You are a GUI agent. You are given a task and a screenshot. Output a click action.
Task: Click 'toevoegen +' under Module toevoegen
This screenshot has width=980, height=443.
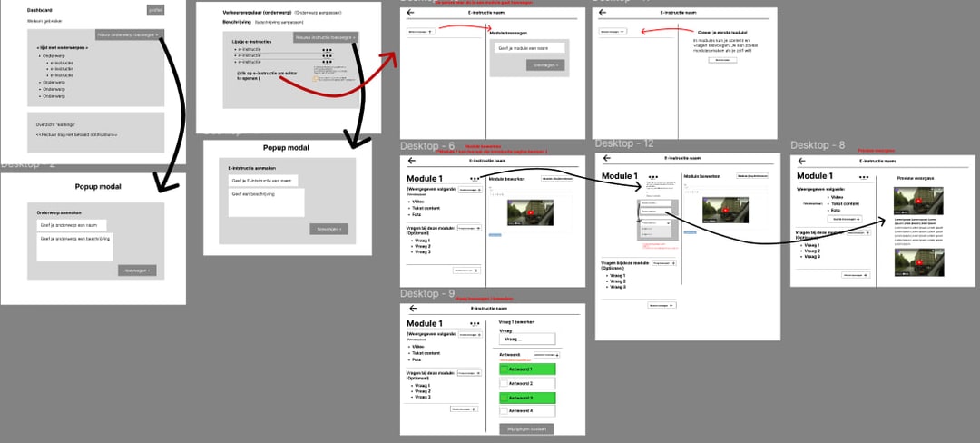click(x=545, y=65)
